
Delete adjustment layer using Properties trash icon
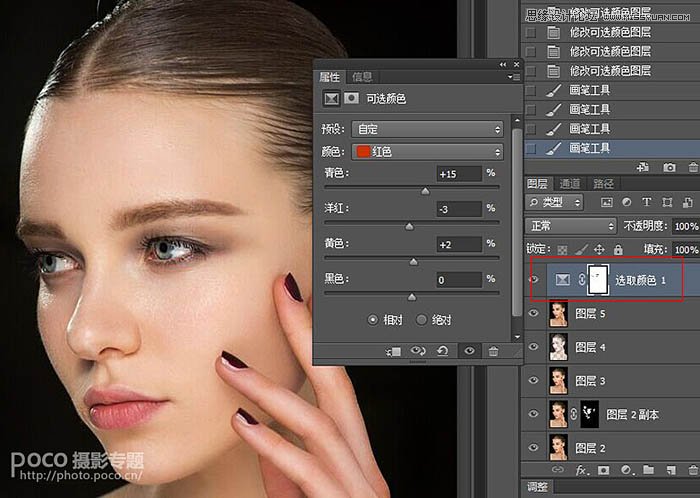pos(493,351)
